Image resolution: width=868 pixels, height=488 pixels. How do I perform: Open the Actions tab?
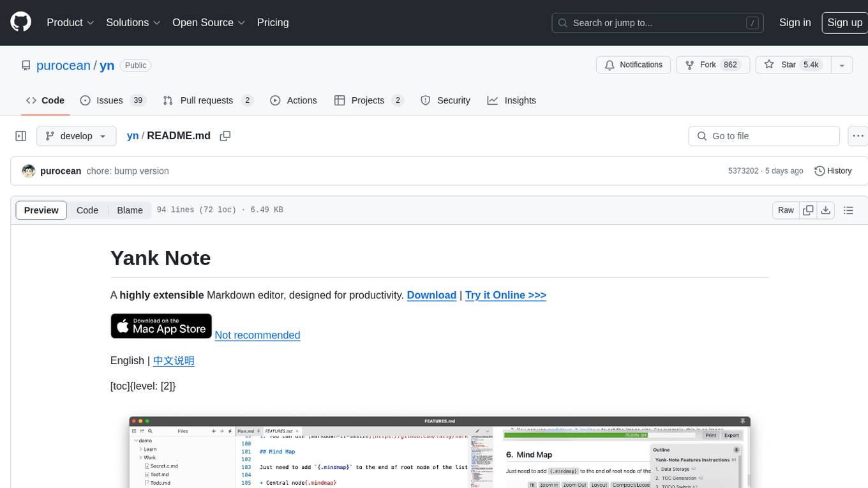coord(294,100)
